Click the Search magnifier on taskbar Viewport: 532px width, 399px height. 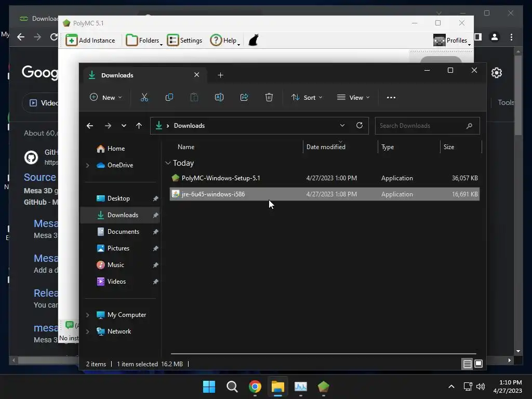coord(232,387)
